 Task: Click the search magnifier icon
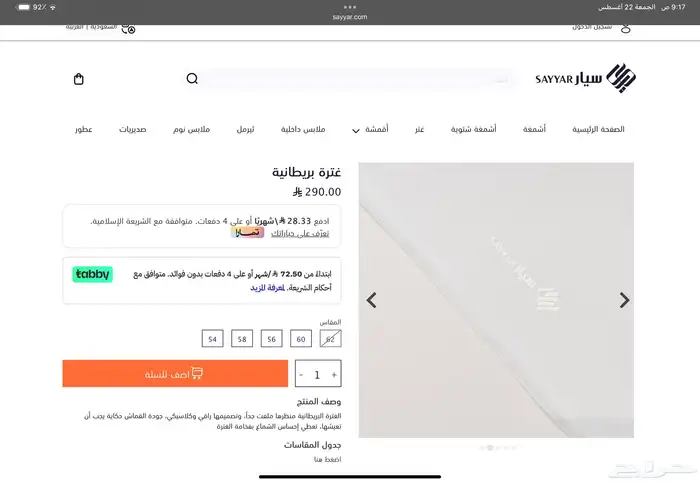click(192, 79)
